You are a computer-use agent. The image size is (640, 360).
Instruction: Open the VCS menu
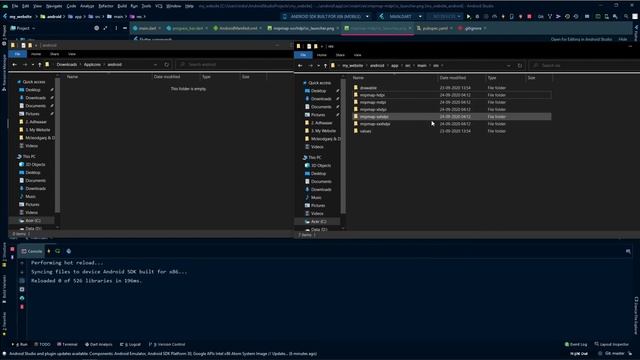tap(159, 6)
